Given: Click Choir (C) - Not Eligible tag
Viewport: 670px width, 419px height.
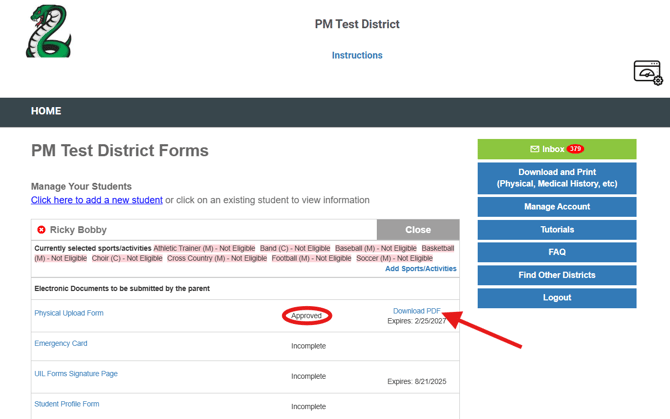Looking at the screenshot, I should (127, 258).
